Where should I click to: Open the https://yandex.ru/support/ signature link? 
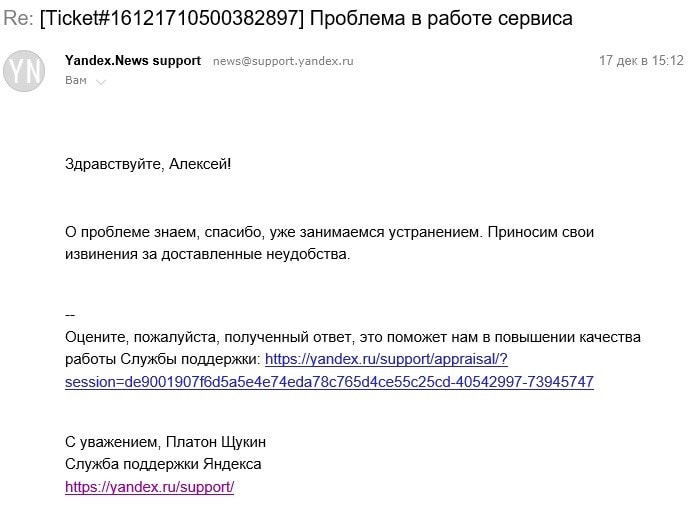click(149, 487)
